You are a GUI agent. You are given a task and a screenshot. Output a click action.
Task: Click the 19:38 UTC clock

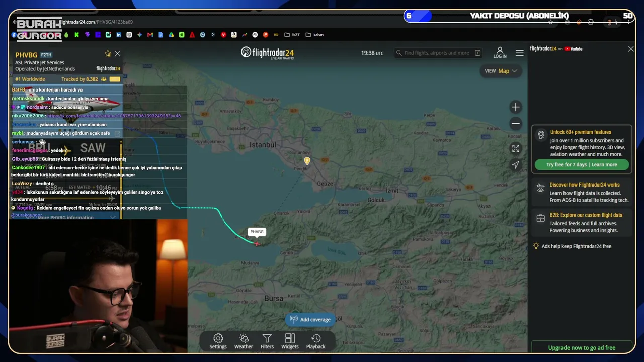tap(372, 53)
